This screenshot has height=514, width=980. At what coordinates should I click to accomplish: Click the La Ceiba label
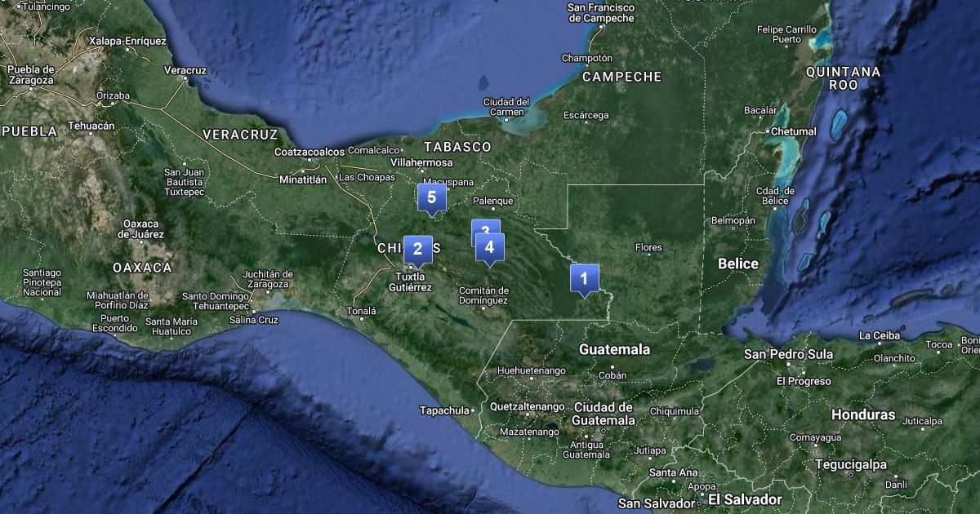880,336
